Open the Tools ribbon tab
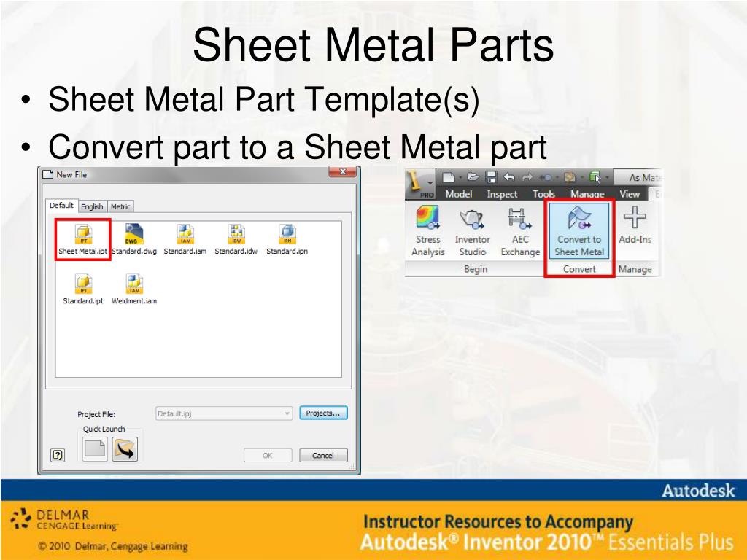The height and width of the screenshot is (560, 747). point(543,194)
